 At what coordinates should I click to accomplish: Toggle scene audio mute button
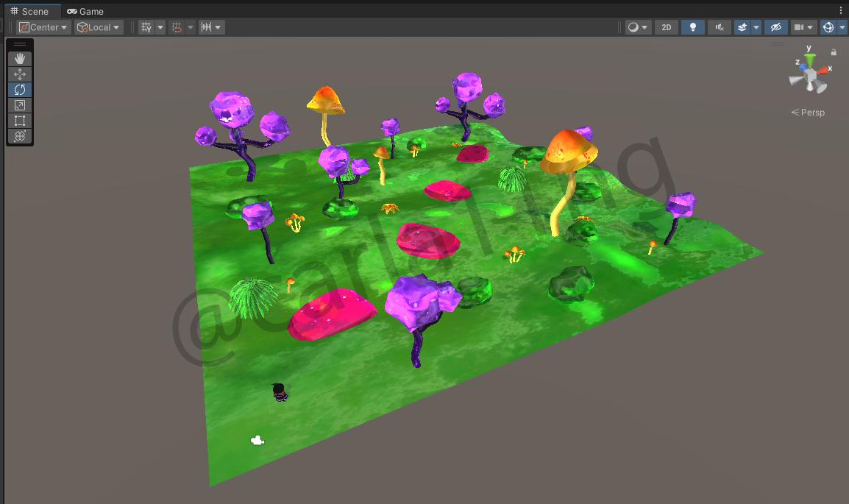(x=719, y=27)
